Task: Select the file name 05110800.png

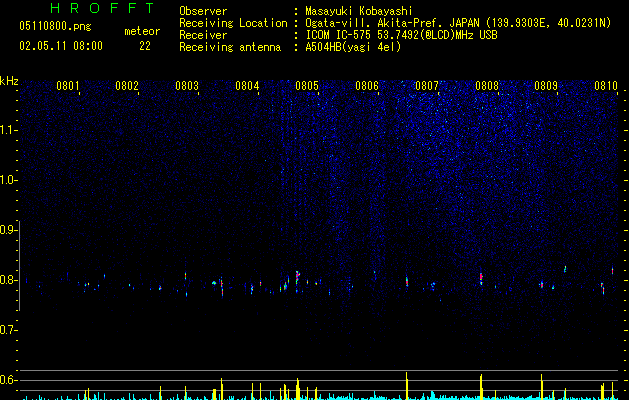Action: tap(55, 27)
